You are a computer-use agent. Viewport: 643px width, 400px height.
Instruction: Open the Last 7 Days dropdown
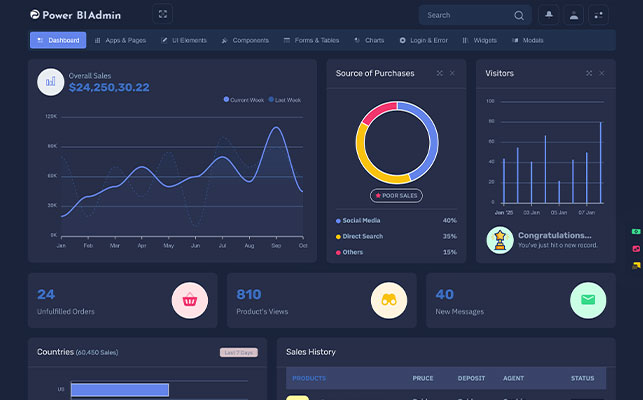coord(239,352)
